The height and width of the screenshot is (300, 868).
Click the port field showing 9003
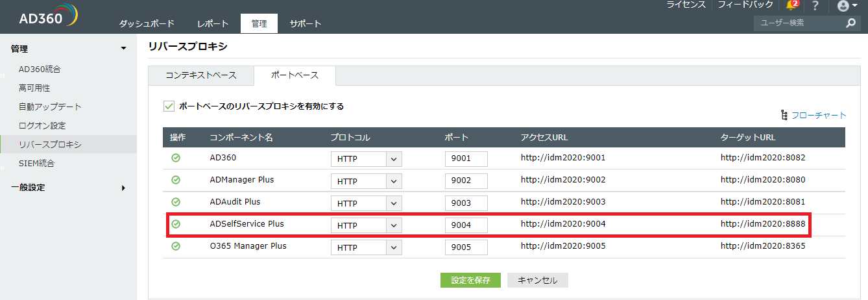pyautogui.click(x=466, y=203)
